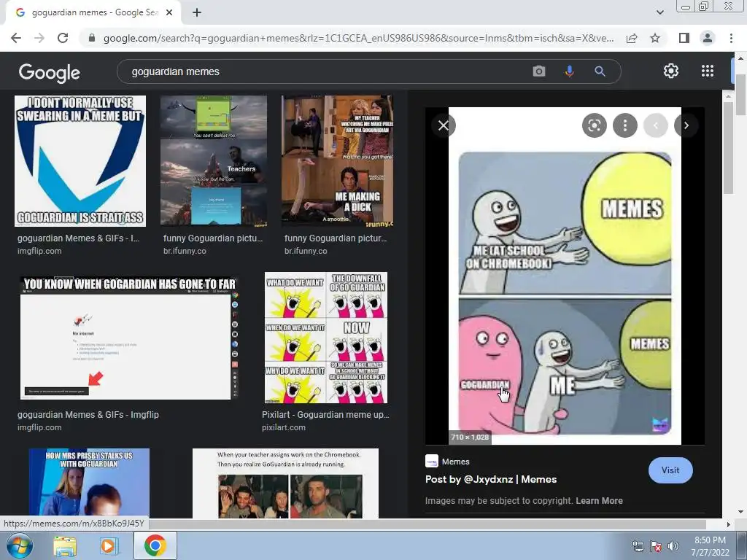Open the Gogardian has gone to far thumbnail
This screenshot has height=560, width=747.
tap(129, 337)
